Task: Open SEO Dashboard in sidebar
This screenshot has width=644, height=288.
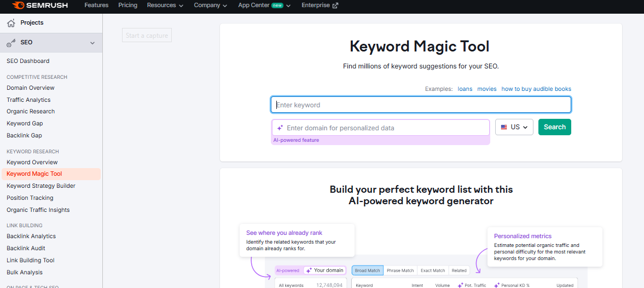Action: [x=28, y=61]
